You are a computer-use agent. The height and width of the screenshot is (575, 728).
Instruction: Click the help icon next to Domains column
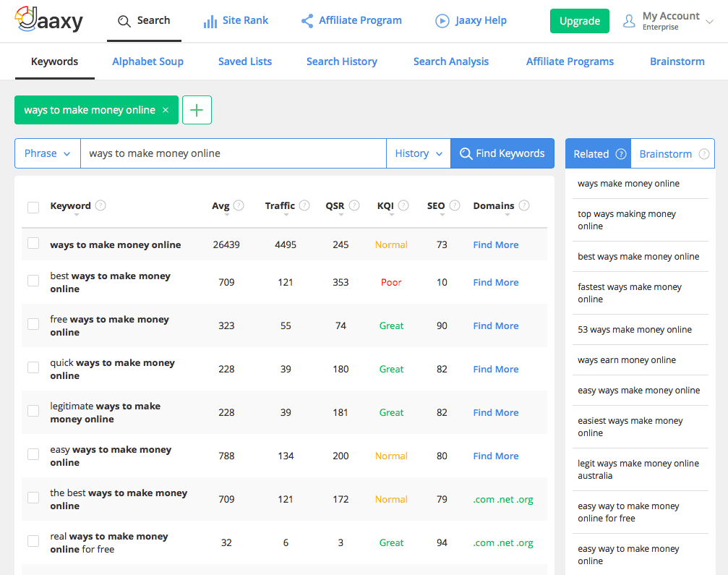point(524,205)
